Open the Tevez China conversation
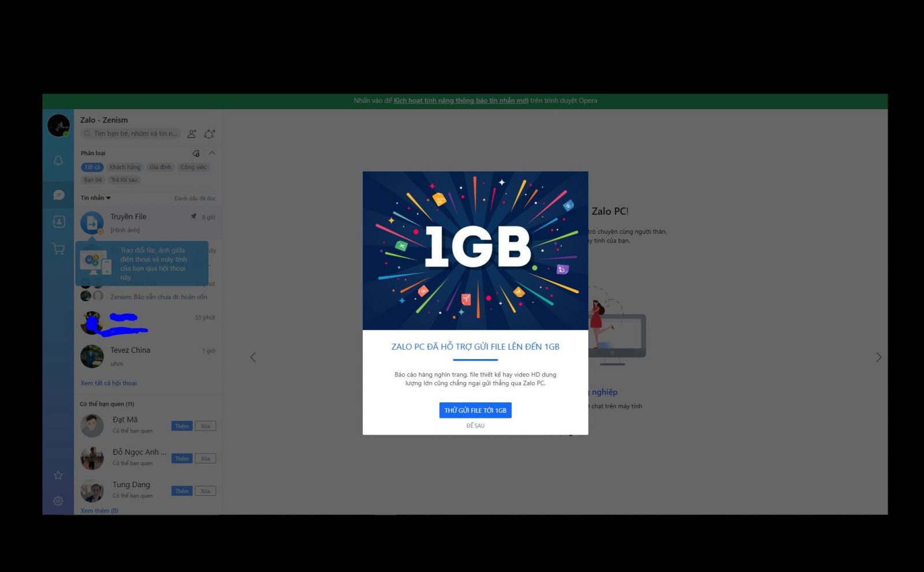 pos(148,356)
